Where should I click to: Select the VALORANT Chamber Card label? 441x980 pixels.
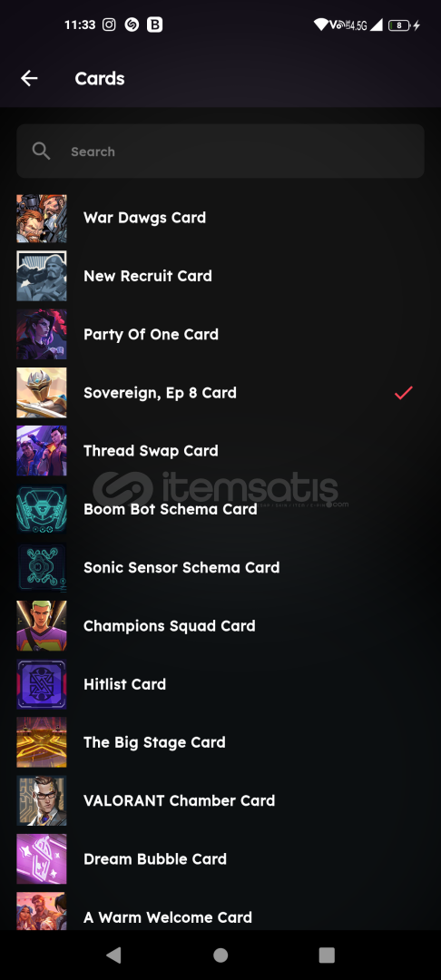tap(180, 800)
